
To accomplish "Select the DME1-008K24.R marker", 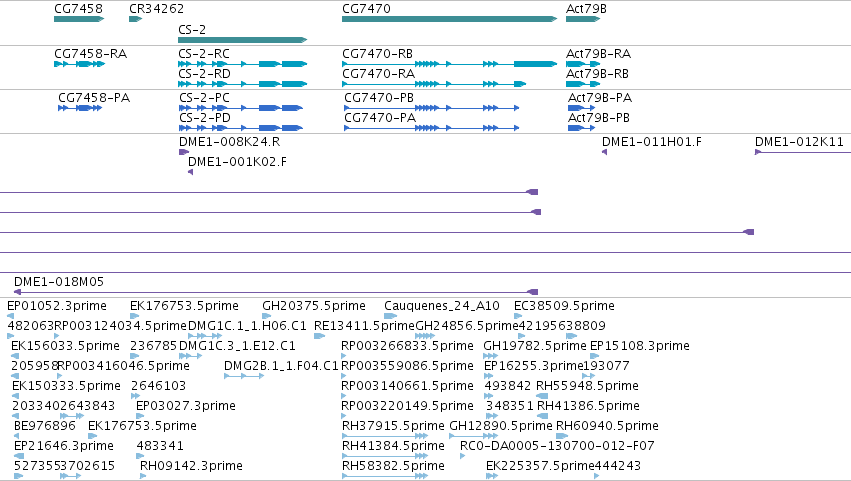I will [183, 152].
